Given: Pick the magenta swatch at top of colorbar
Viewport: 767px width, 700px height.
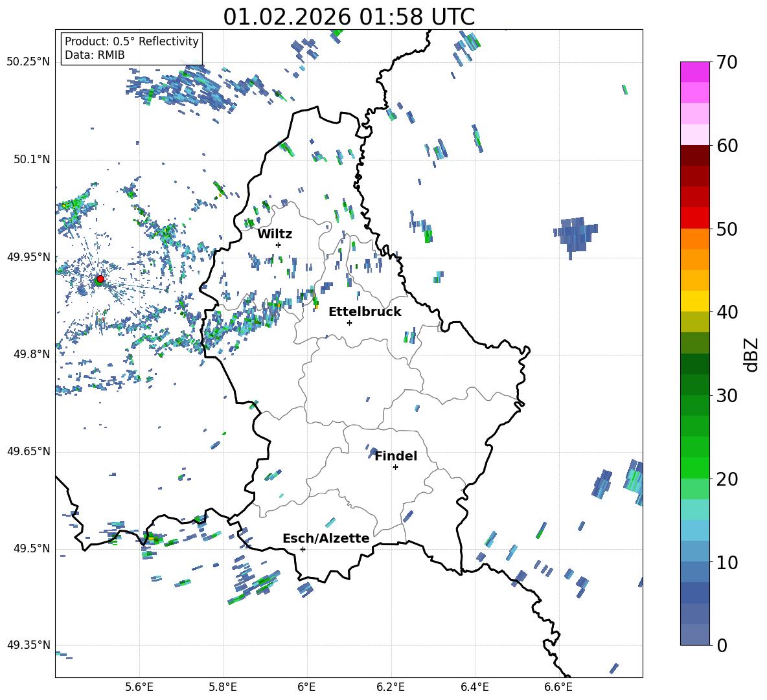Looking at the screenshot, I should (x=694, y=71).
